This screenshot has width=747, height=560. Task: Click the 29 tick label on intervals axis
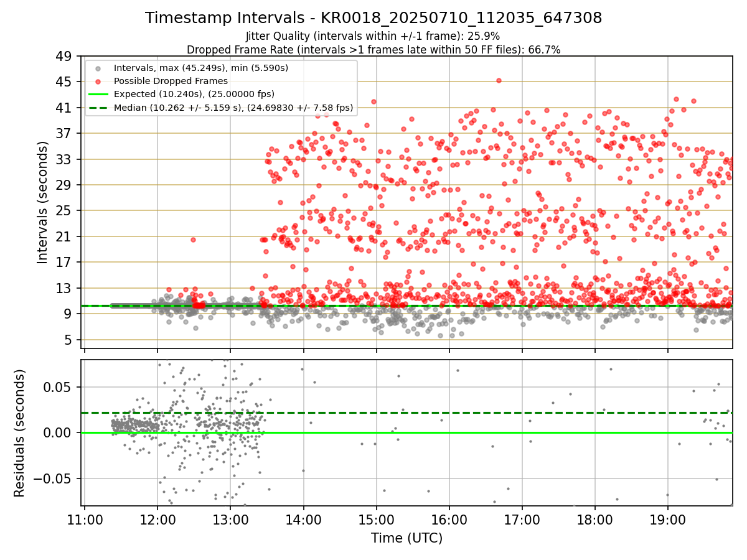[x=64, y=185]
